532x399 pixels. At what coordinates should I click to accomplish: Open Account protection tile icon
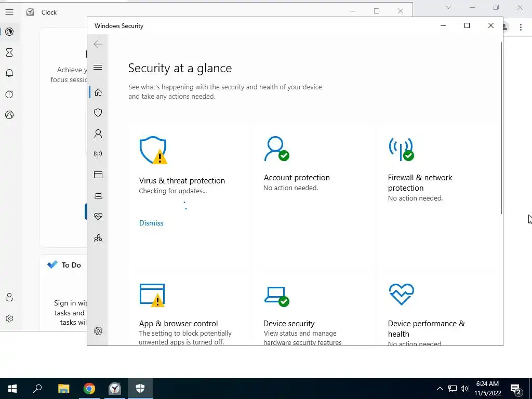[276, 149]
